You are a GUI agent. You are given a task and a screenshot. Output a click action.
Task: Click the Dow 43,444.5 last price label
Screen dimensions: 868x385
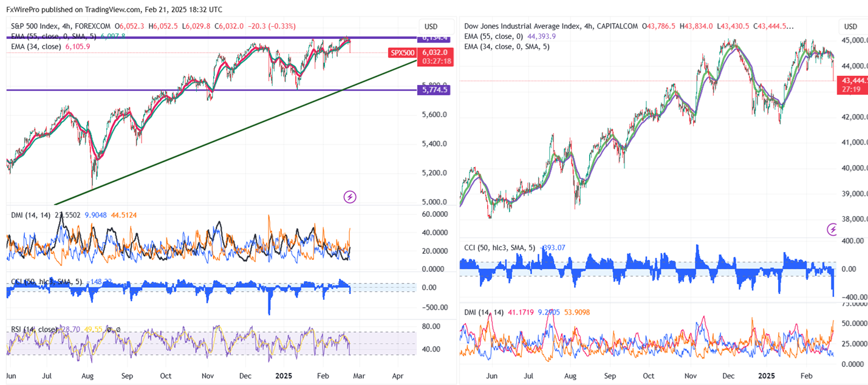click(853, 80)
